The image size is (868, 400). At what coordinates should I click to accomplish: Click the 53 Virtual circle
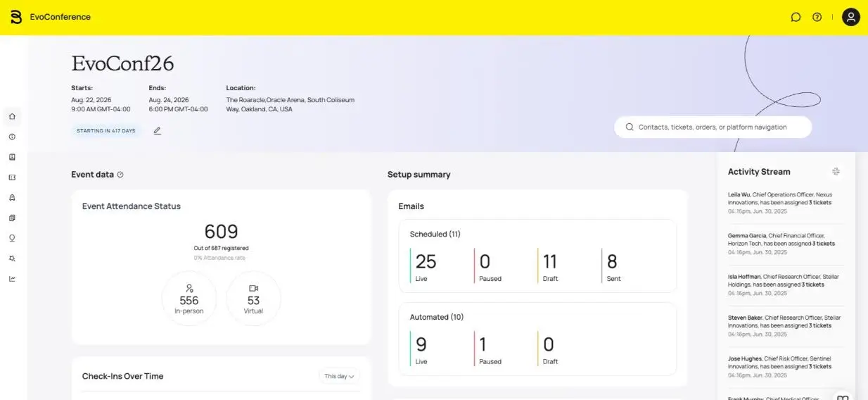click(x=253, y=299)
